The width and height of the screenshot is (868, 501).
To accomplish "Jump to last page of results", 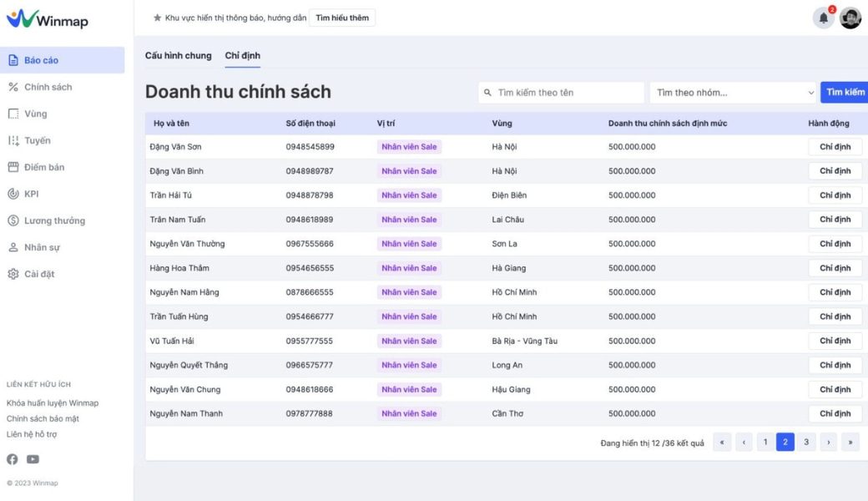I will click(850, 442).
